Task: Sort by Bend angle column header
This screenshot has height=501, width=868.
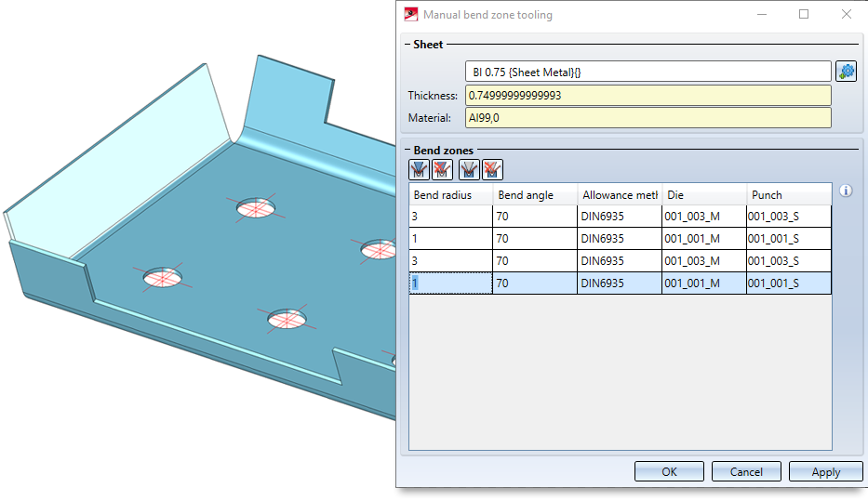Action: click(x=535, y=194)
